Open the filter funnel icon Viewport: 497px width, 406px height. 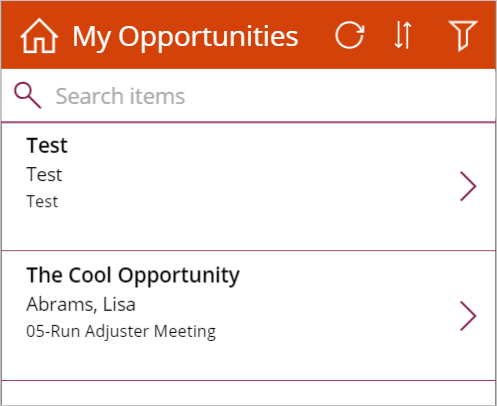click(463, 36)
